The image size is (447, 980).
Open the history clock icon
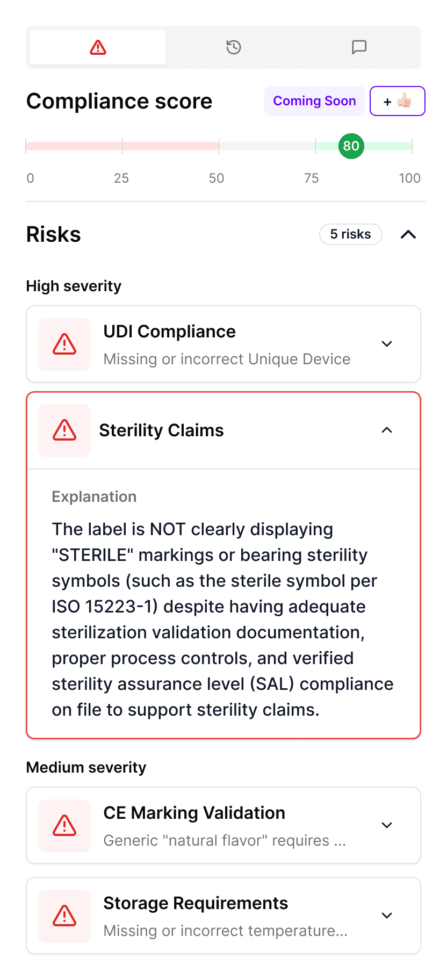(x=233, y=47)
